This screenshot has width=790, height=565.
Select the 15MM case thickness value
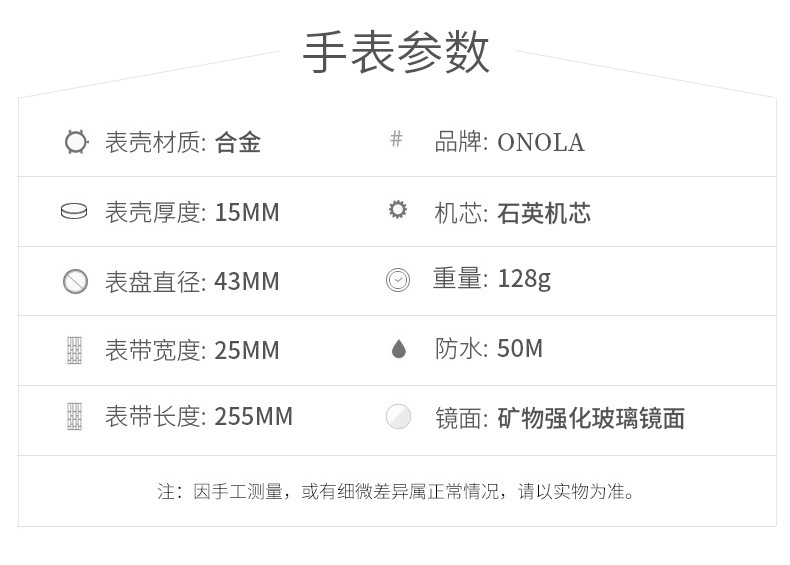click(247, 213)
